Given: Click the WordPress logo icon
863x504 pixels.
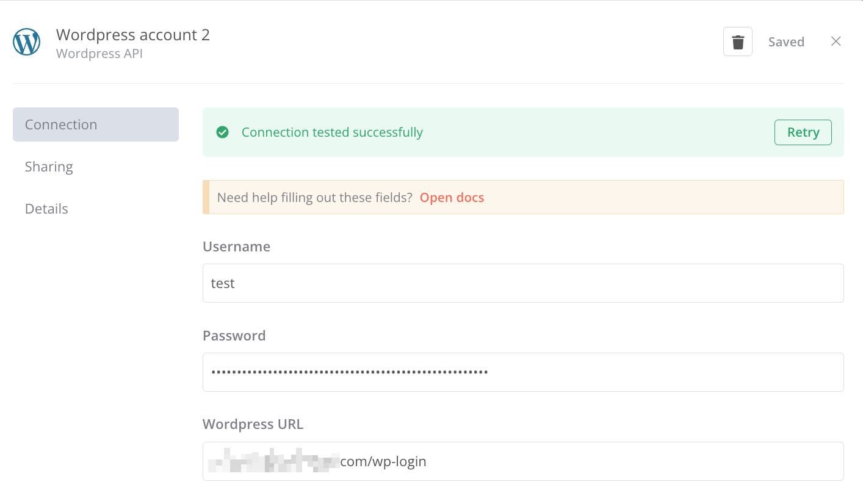Looking at the screenshot, I should click(x=27, y=43).
